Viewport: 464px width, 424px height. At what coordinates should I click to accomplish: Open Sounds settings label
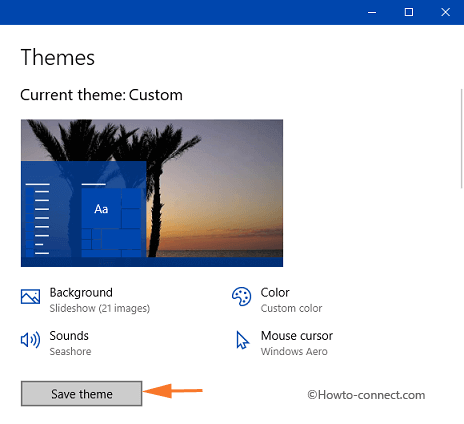(x=69, y=336)
